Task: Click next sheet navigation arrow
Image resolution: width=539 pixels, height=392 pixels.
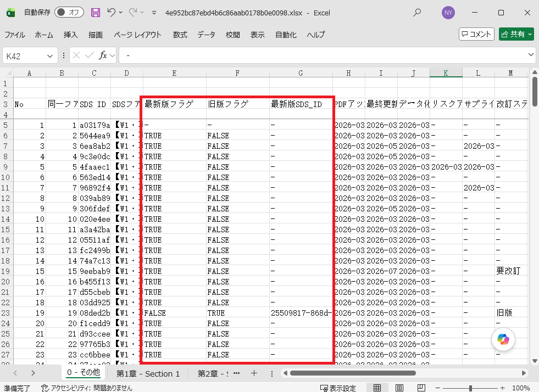Action: (x=33, y=373)
